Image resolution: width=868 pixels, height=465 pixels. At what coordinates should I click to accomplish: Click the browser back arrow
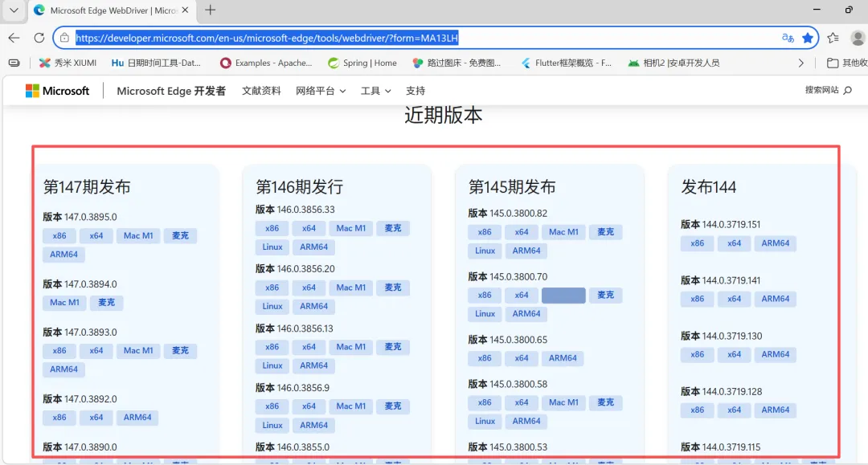(14, 38)
